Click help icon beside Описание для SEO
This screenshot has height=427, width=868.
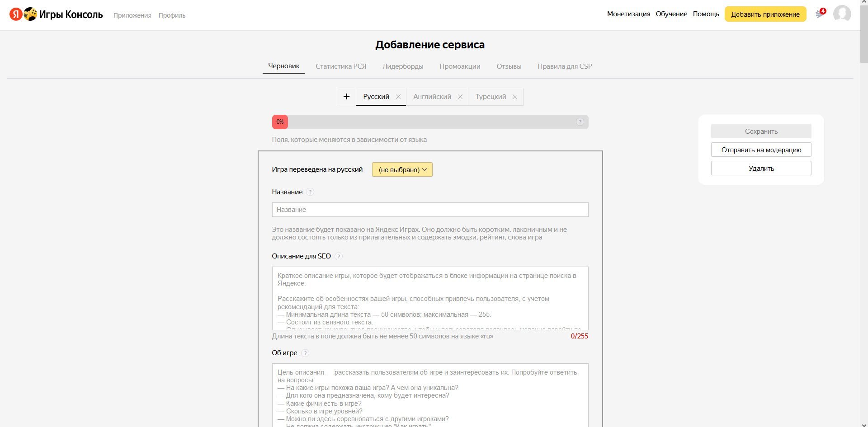point(339,256)
